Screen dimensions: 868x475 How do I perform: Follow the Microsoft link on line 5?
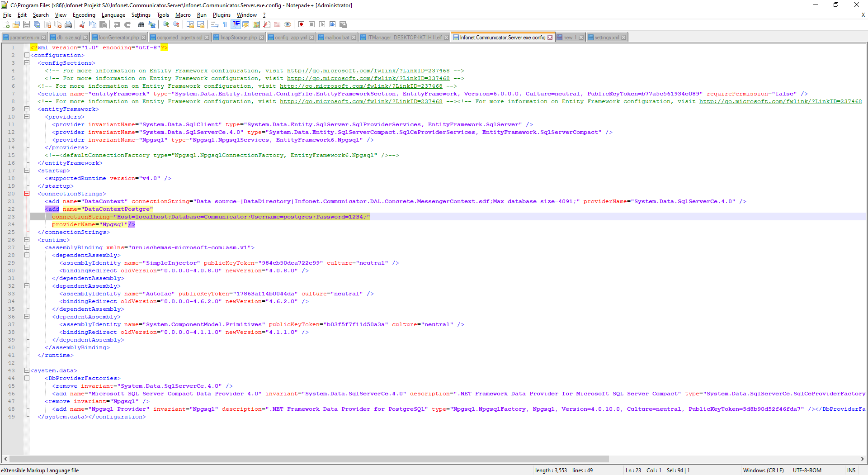(368, 78)
